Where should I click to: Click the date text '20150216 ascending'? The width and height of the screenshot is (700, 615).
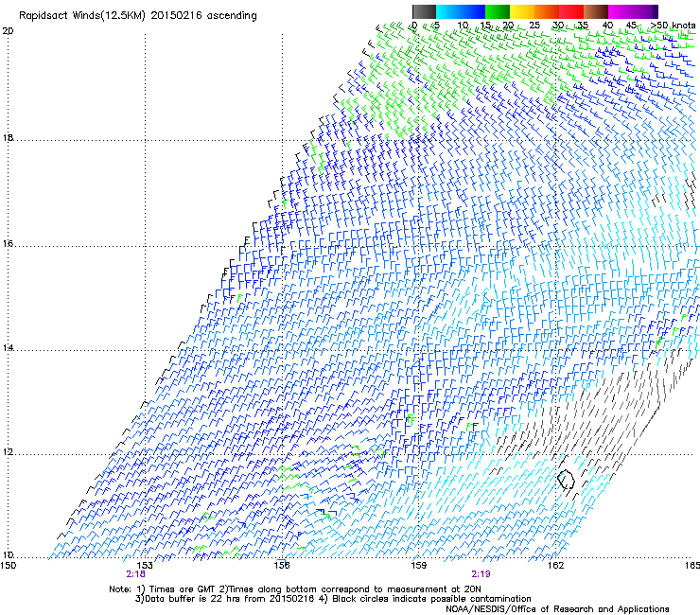tap(203, 16)
